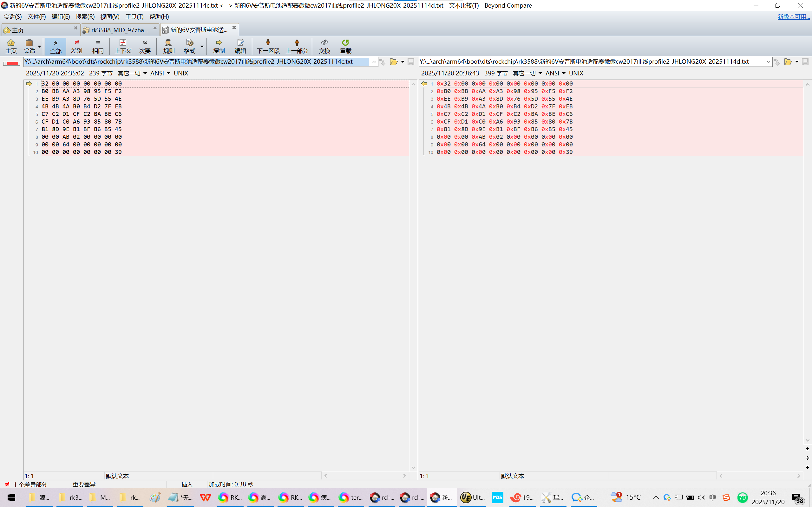Open UltraEdit in the taskbar
The width and height of the screenshot is (812, 507).
click(472, 497)
